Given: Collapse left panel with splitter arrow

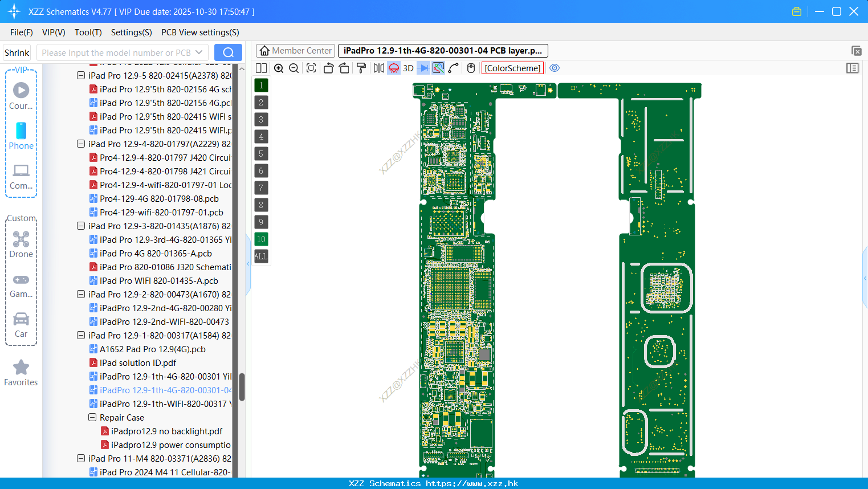Looking at the screenshot, I should coord(248,264).
